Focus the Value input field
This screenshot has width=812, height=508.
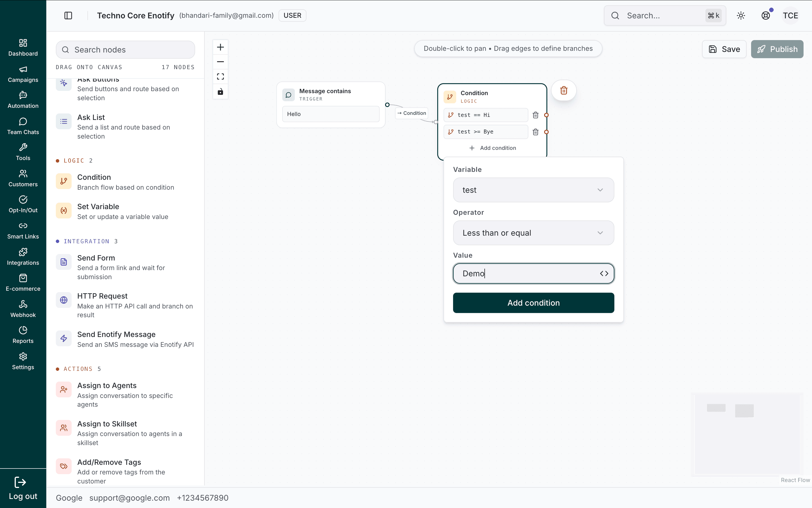[x=533, y=273]
